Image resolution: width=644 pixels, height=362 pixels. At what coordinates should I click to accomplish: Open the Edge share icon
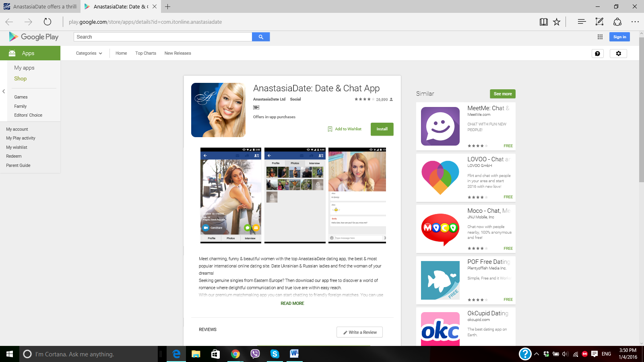[617, 22]
